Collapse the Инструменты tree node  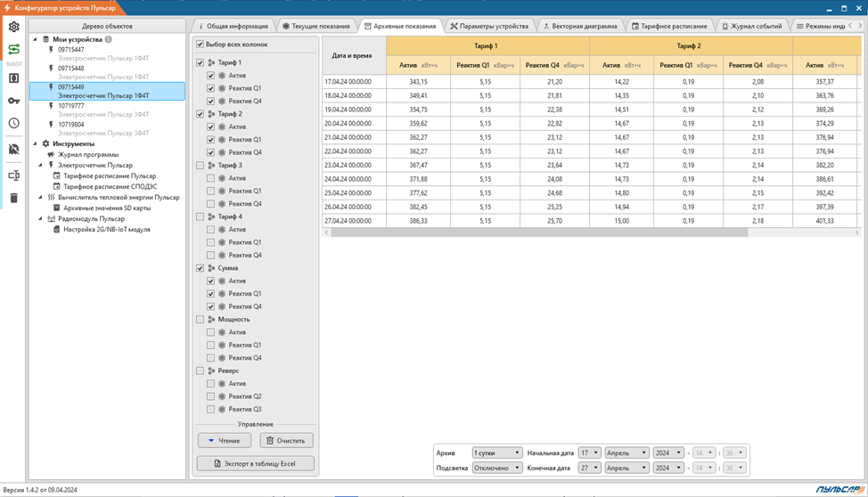point(36,144)
